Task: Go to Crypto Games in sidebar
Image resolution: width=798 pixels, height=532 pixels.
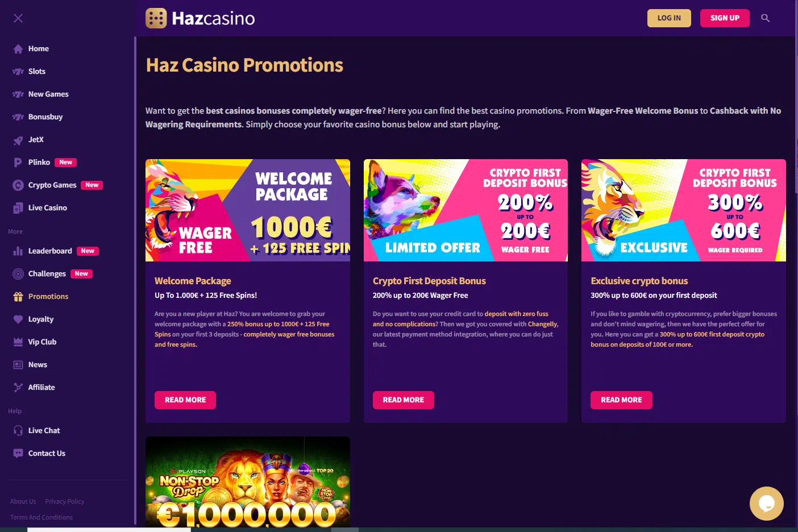Action: point(52,185)
